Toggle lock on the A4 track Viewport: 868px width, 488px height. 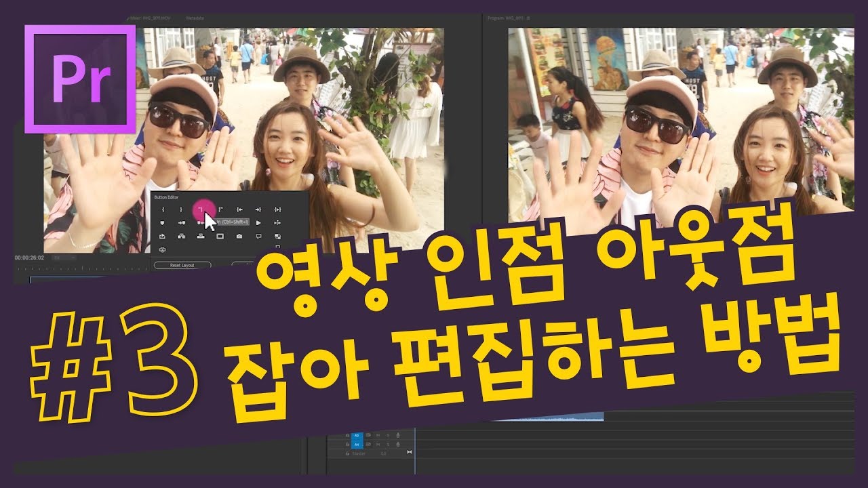pos(347,445)
